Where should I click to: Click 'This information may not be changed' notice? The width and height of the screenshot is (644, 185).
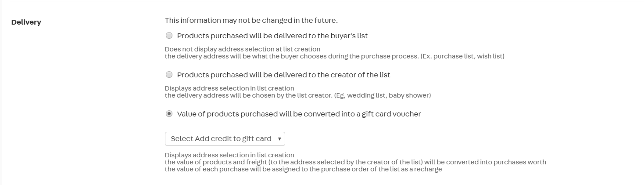click(251, 20)
